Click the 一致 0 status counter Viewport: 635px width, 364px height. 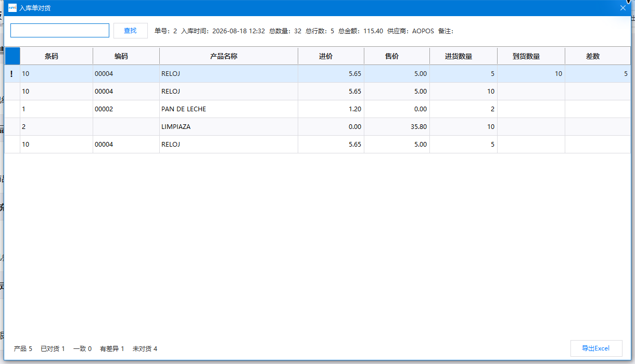pos(82,349)
